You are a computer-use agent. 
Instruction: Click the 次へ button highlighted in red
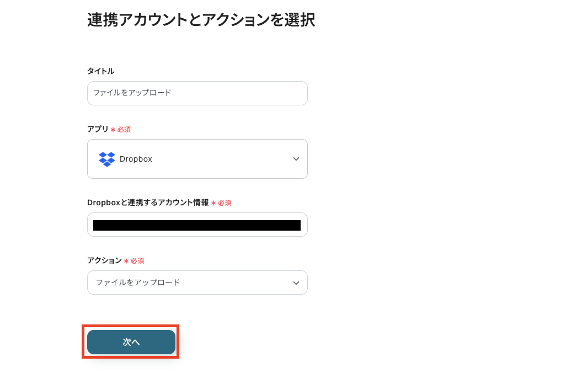(x=130, y=342)
